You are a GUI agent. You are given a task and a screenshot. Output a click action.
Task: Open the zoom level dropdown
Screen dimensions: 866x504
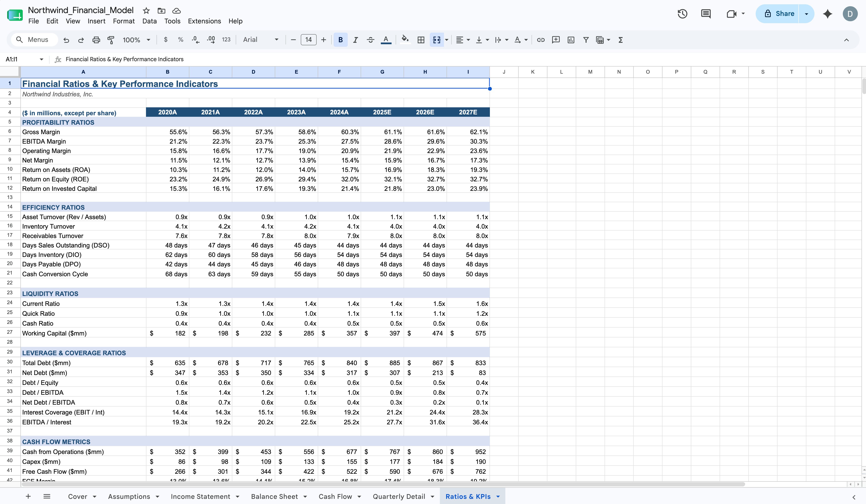(137, 40)
